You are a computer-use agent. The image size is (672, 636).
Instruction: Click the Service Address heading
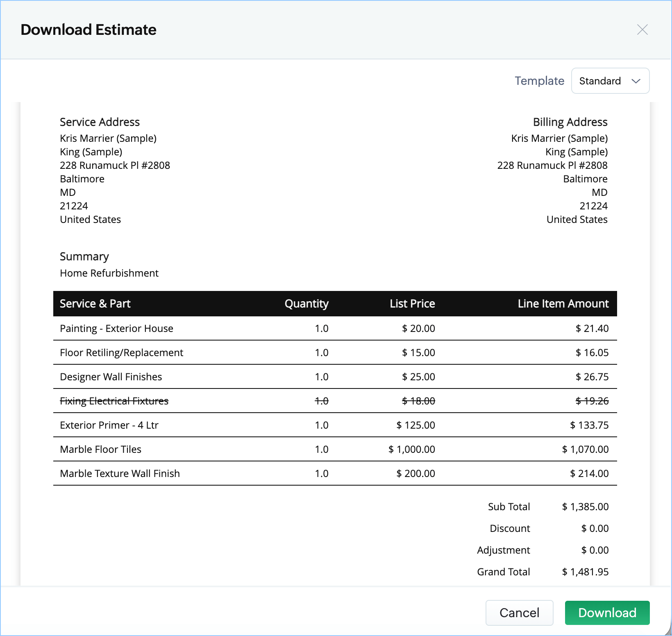pyautogui.click(x=100, y=122)
